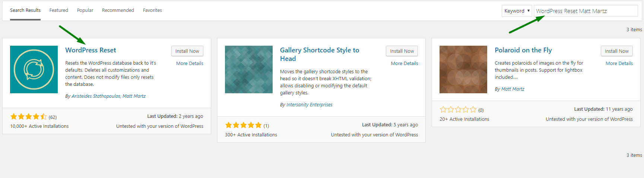View More Details for WordPress Reset
This screenshot has height=178, width=644.
[x=190, y=64]
